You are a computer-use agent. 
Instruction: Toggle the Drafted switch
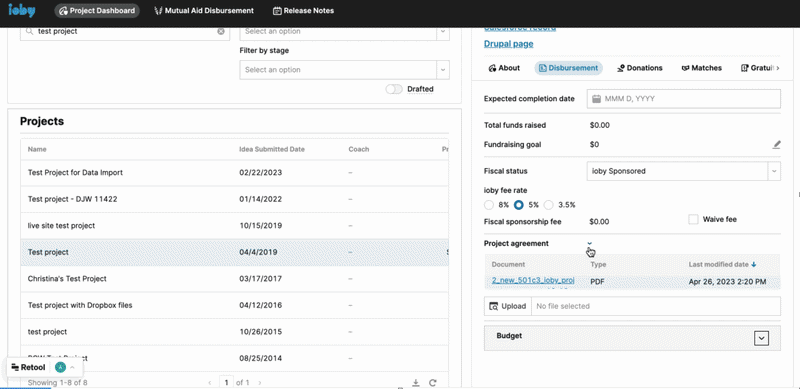[394, 89]
